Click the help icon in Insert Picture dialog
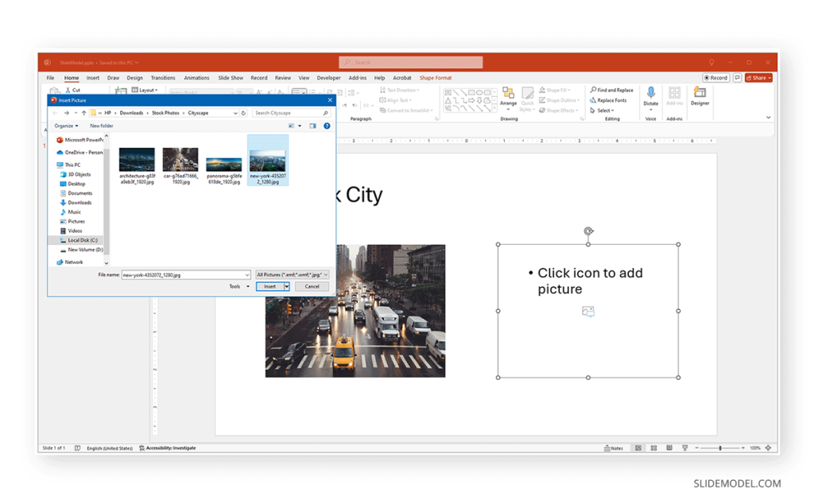This screenshot has height=504, width=814. [327, 126]
